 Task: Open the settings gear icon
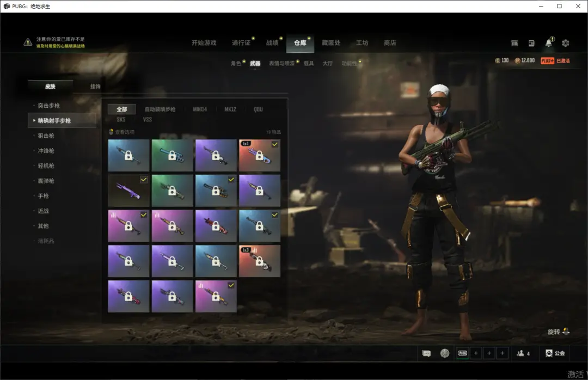click(566, 43)
